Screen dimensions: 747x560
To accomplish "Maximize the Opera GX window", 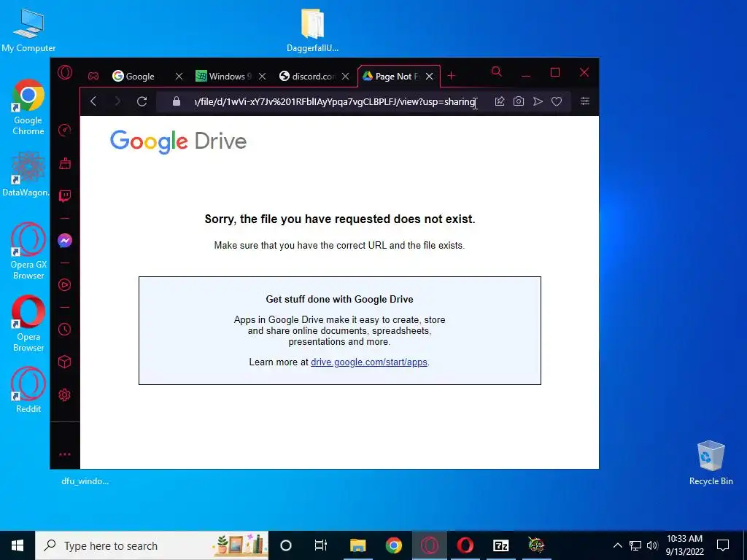I will 555,72.
